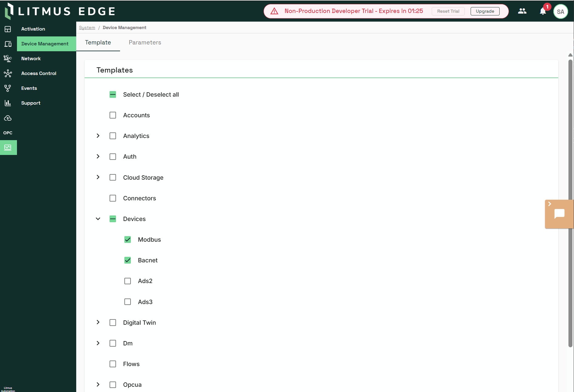The width and height of the screenshot is (574, 392).
Task: Check the Accounts checkbox
Action: [x=113, y=115]
